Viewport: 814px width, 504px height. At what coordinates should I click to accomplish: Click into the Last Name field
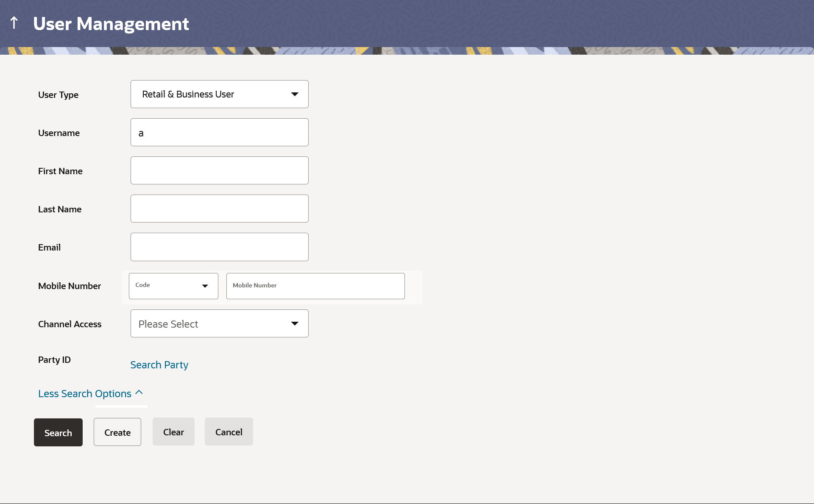pyautogui.click(x=219, y=209)
